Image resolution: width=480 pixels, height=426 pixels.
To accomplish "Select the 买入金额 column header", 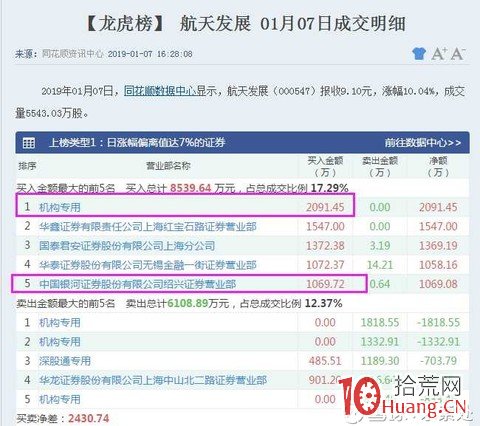I will [325, 166].
